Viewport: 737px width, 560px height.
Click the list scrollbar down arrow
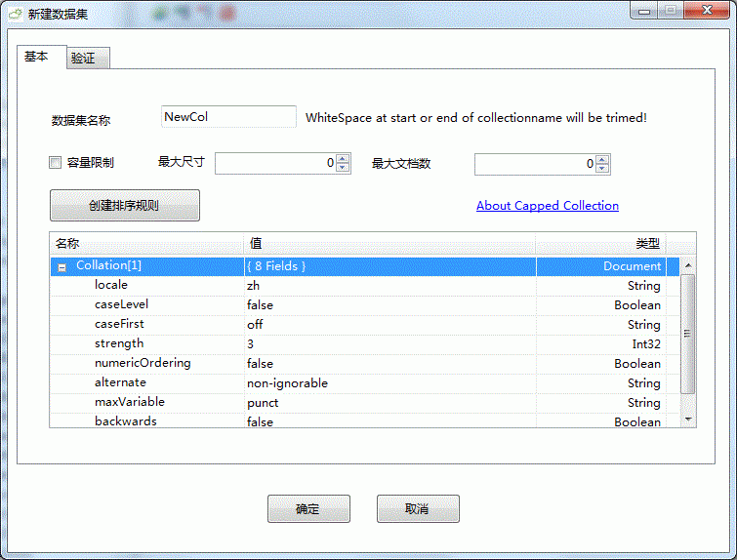(688, 420)
